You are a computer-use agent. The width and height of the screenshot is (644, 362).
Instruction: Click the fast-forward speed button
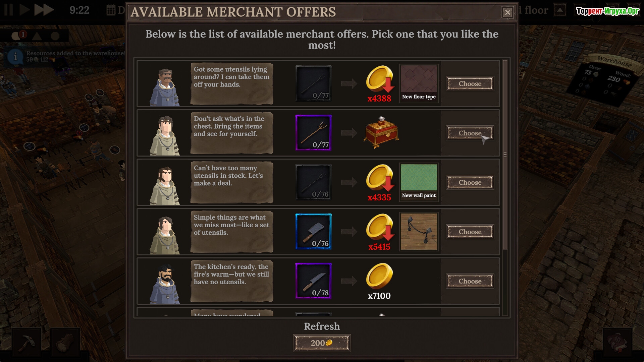(x=44, y=10)
